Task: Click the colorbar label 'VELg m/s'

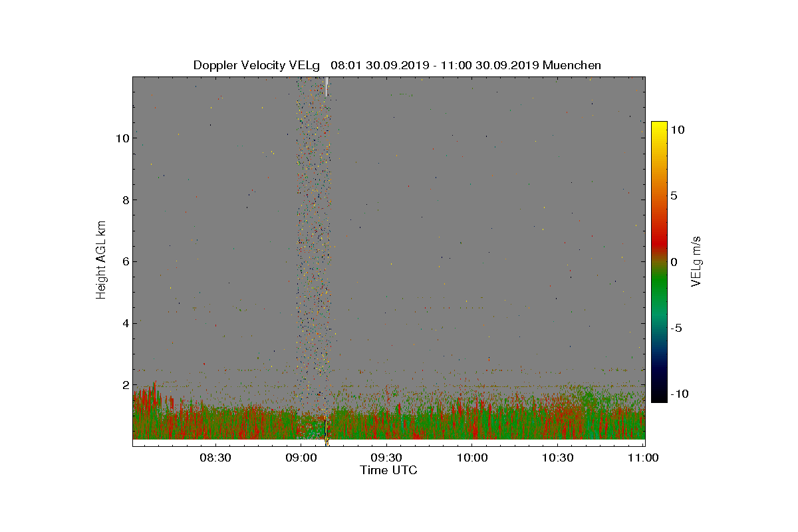Action: (696, 261)
